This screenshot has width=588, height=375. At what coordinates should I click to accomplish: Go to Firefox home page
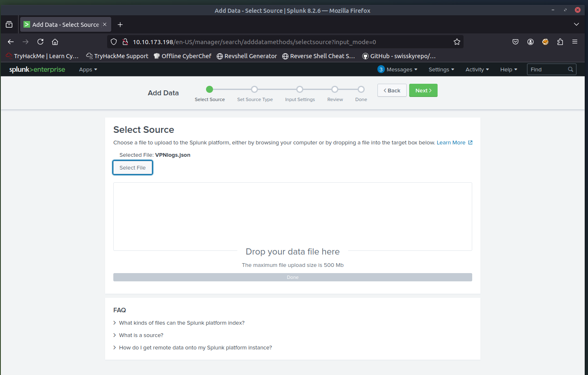point(55,42)
